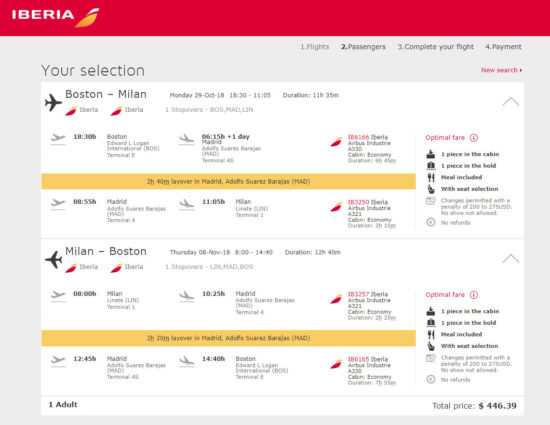Click the cabin baggage icon in first fare
Screen dimensions: 550x425
point(431,154)
